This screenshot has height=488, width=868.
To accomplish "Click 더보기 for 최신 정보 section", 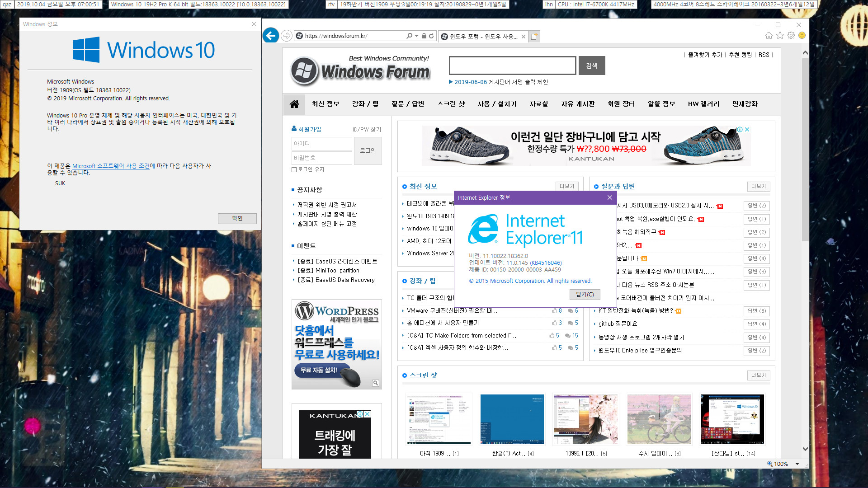I will (x=567, y=186).
